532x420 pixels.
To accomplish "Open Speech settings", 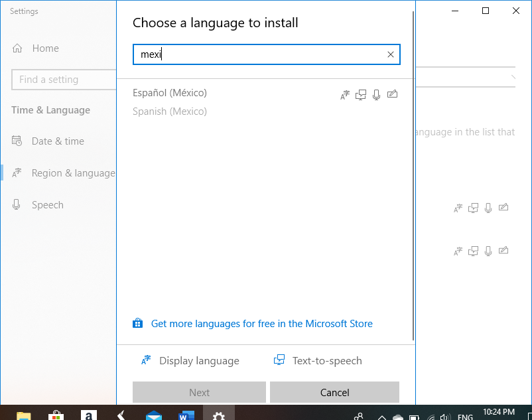I will (x=48, y=205).
